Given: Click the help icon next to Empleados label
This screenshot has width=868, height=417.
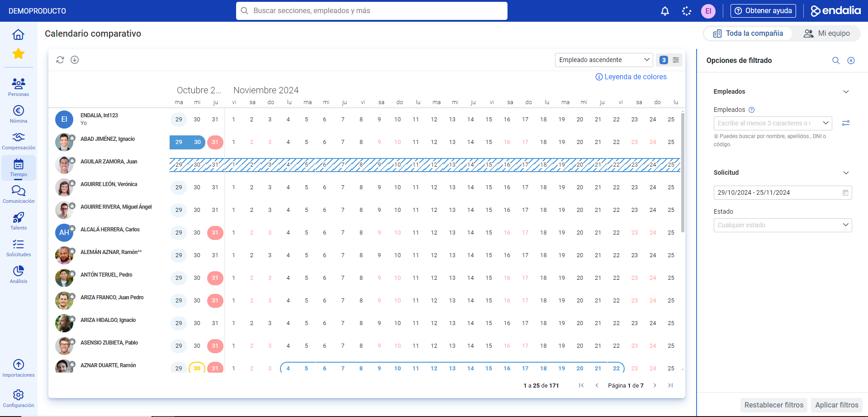Looking at the screenshot, I should coord(752,110).
